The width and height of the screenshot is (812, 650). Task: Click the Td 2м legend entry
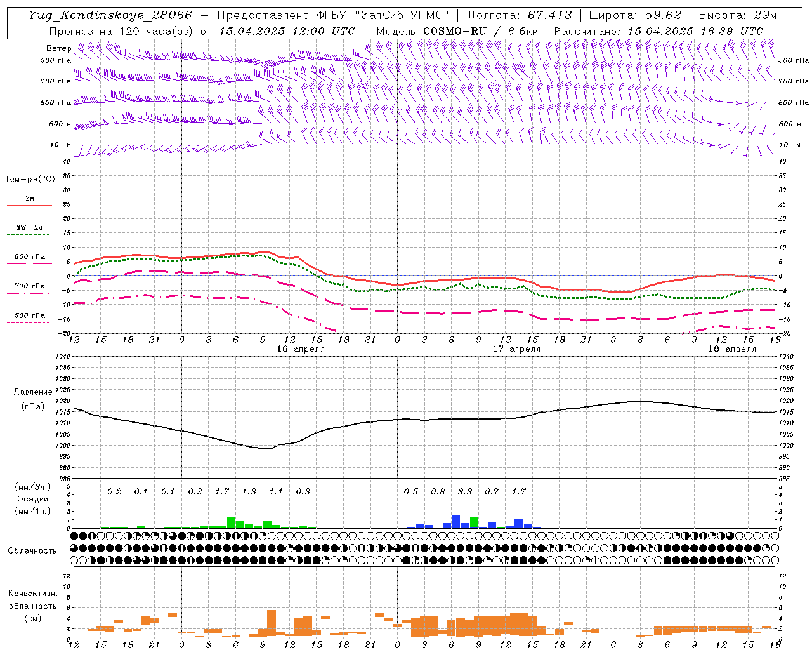(x=30, y=227)
